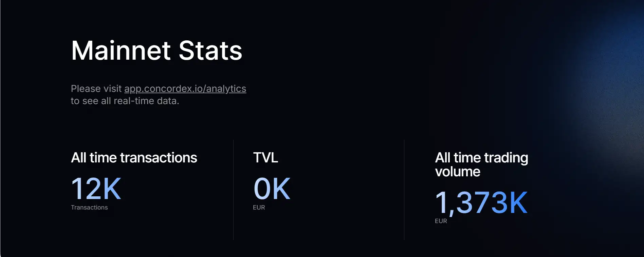Click the 'Please visit' text
644x257 pixels.
pos(96,89)
